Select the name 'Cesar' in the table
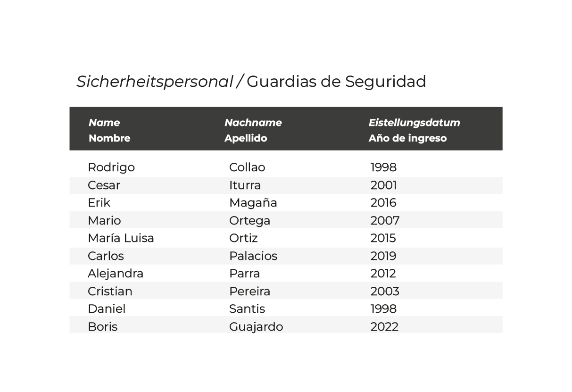 [x=104, y=185]
